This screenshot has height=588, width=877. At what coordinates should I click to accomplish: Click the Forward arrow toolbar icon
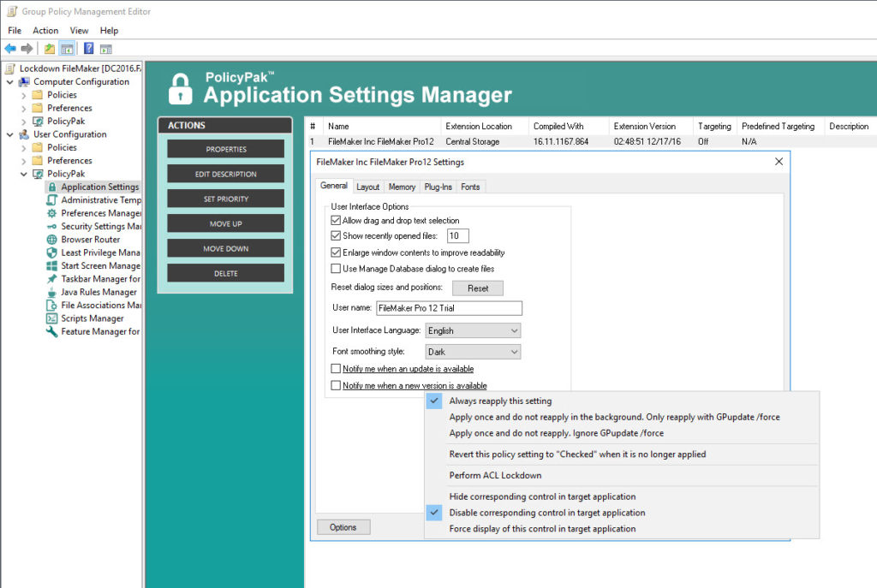tap(27, 49)
